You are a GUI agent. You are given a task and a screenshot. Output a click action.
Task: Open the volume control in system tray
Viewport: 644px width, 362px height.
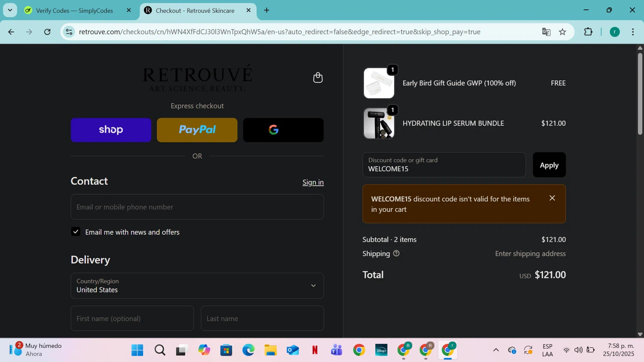[x=578, y=350]
